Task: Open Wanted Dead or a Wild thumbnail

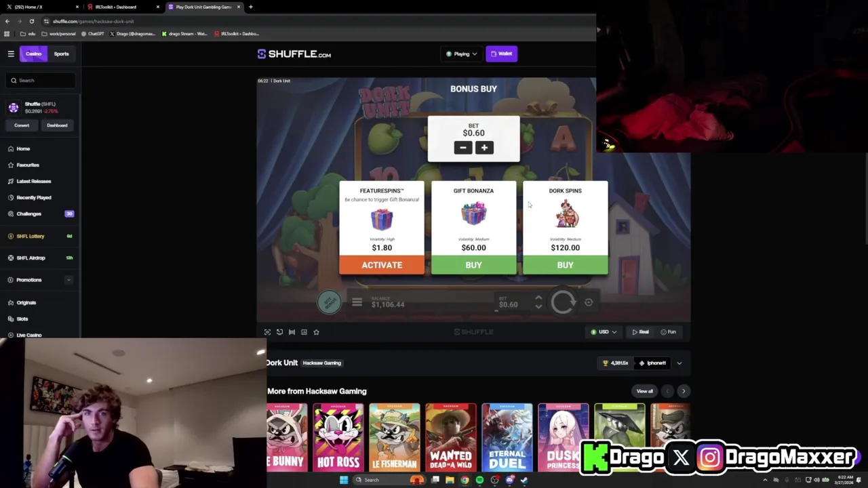Action: click(x=450, y=437)
